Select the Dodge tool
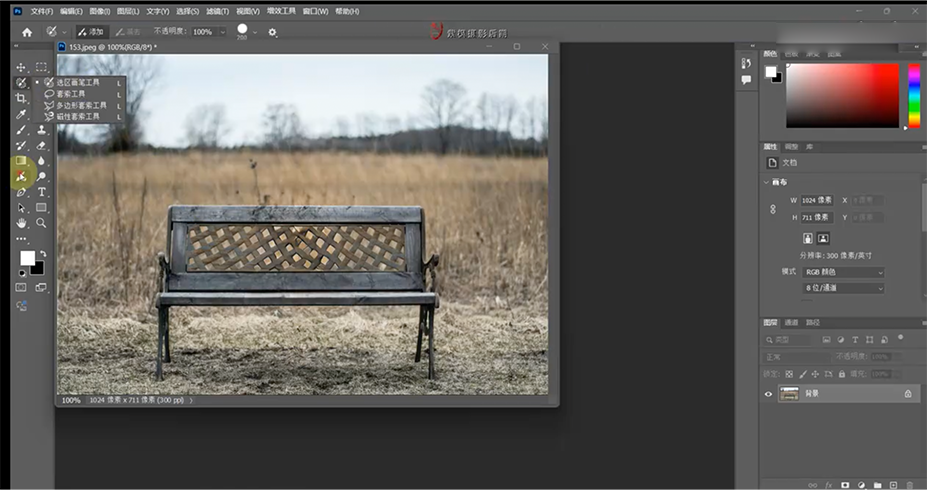927x490 pixels. pos(41,176)
